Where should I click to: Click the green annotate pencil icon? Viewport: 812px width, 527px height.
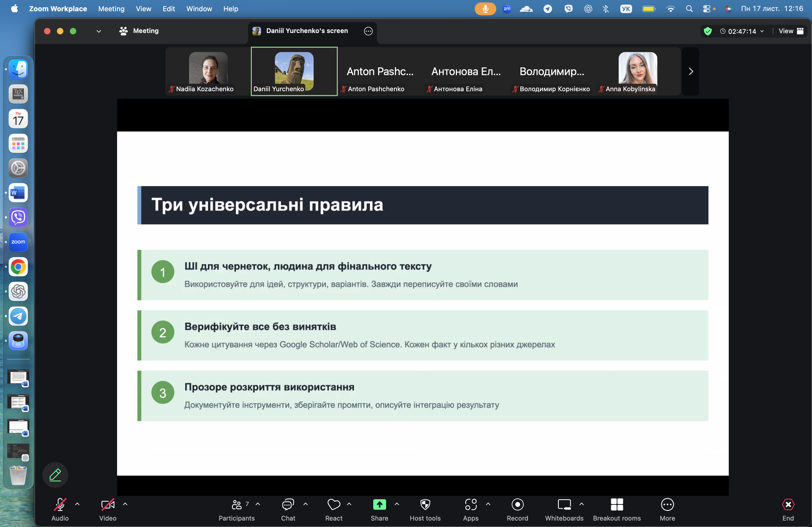click(x=55, y=475)
